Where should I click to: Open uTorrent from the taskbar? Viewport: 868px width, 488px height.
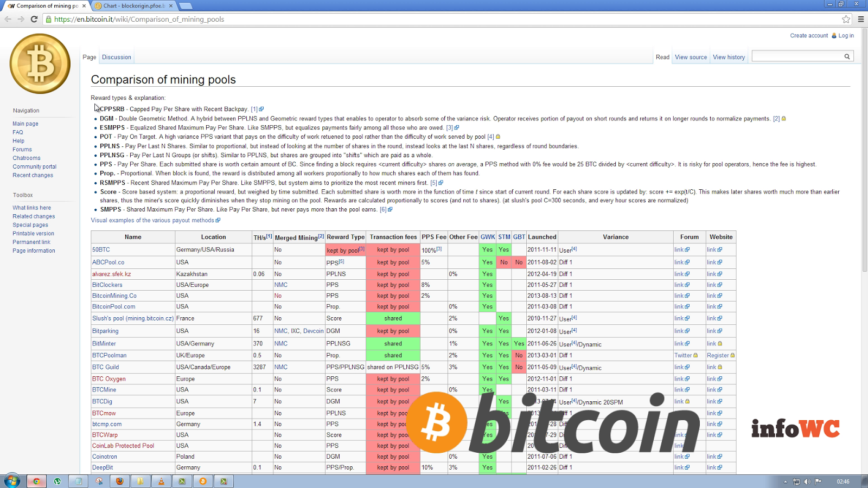58,481
